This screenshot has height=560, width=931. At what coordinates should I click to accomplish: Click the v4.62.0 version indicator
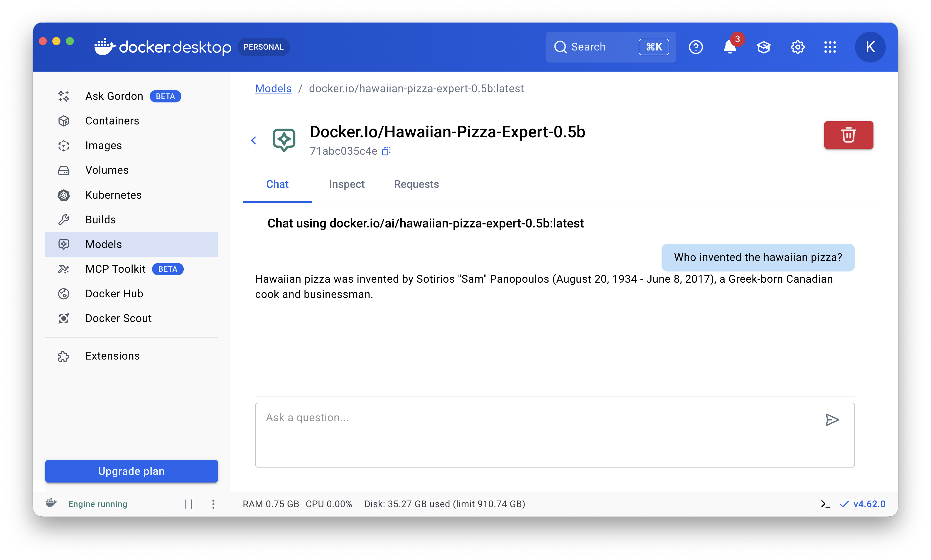coord(869,504)
